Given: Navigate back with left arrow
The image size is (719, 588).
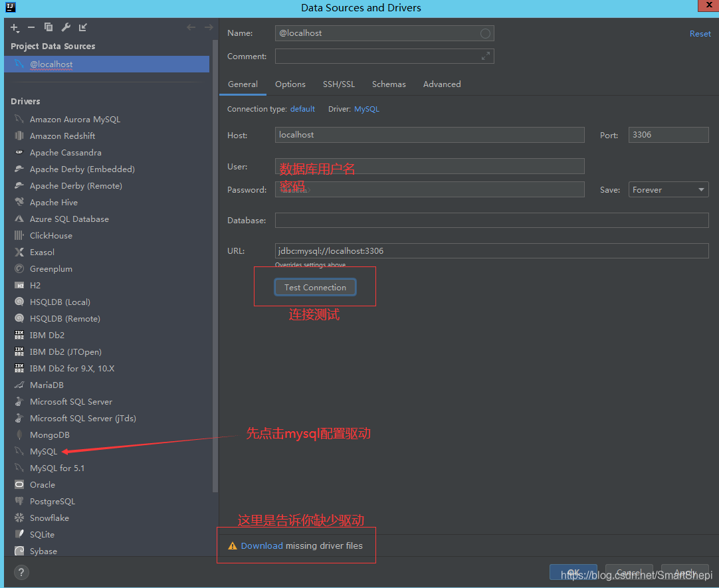Looking at the screenshot, I should pyautogui.click(x=191, y=27).
